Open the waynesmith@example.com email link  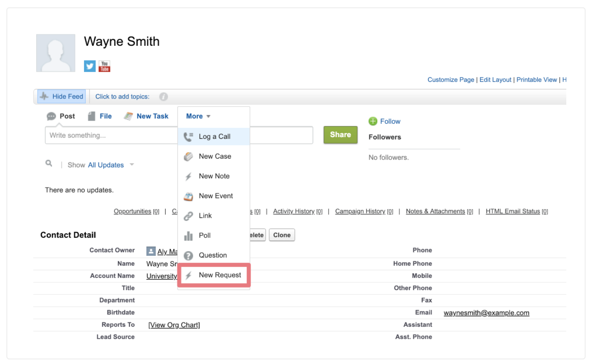click(486, 313)
